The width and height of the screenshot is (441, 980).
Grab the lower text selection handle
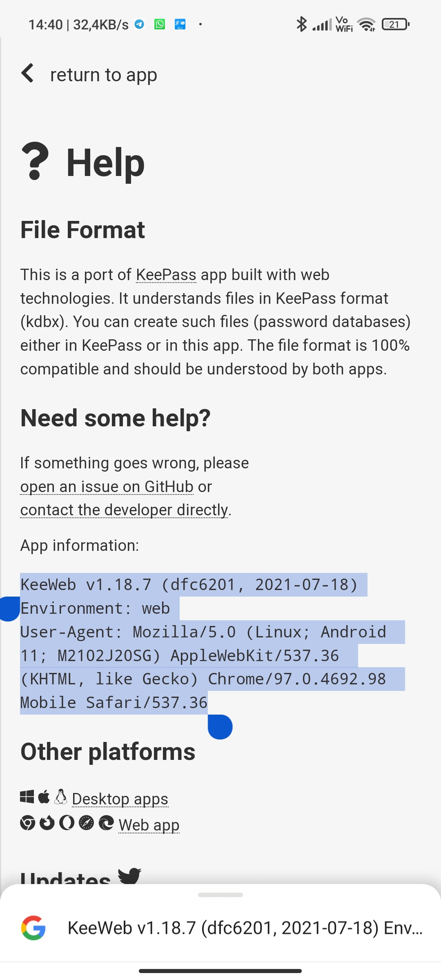tap(220, 726)
